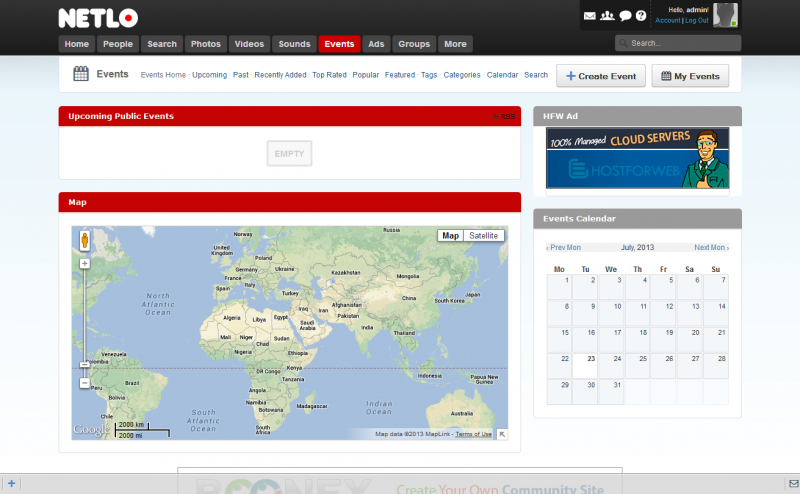Image resolution: width=800 pixels, height=494 pixels.
Task: Select the Street View pegman on the map
Action: (x=85, y=240)
